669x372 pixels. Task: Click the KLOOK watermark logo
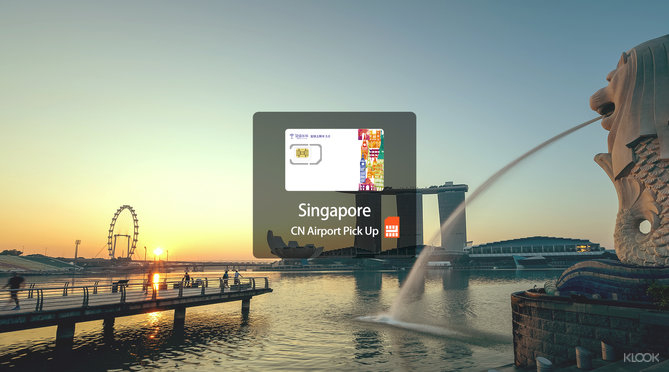[641, 357]
